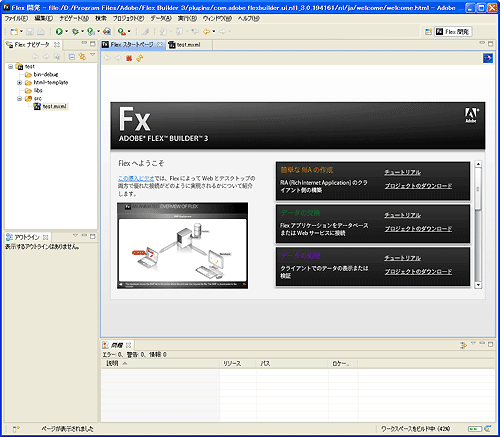
Task: Open the この導入ビデオ link
Action: tap(136, 178)
